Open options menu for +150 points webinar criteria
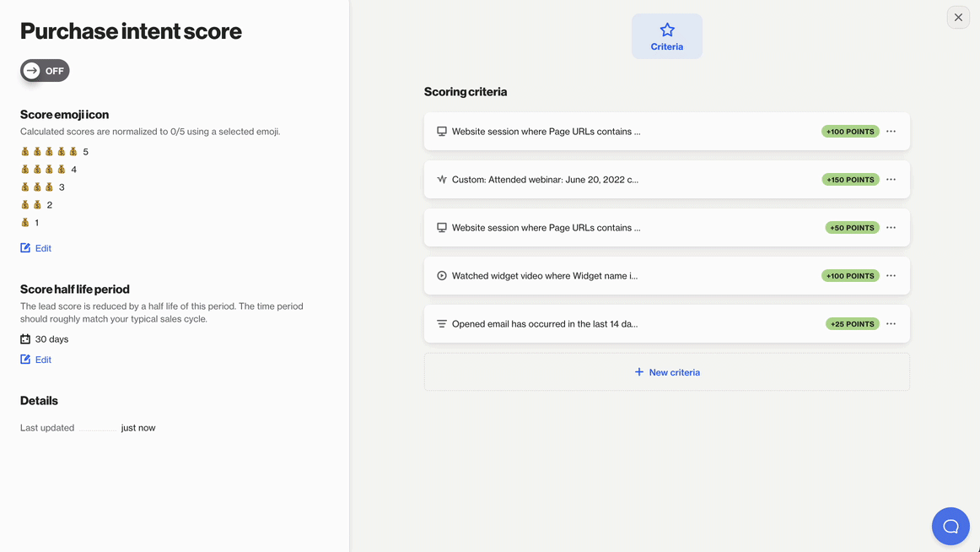The width and height of the screenshot is (980, 552). click(891, 180)
